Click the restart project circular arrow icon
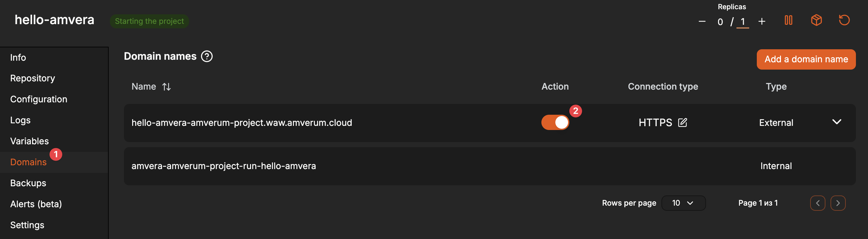868x239 pixels. coord(844,20)
